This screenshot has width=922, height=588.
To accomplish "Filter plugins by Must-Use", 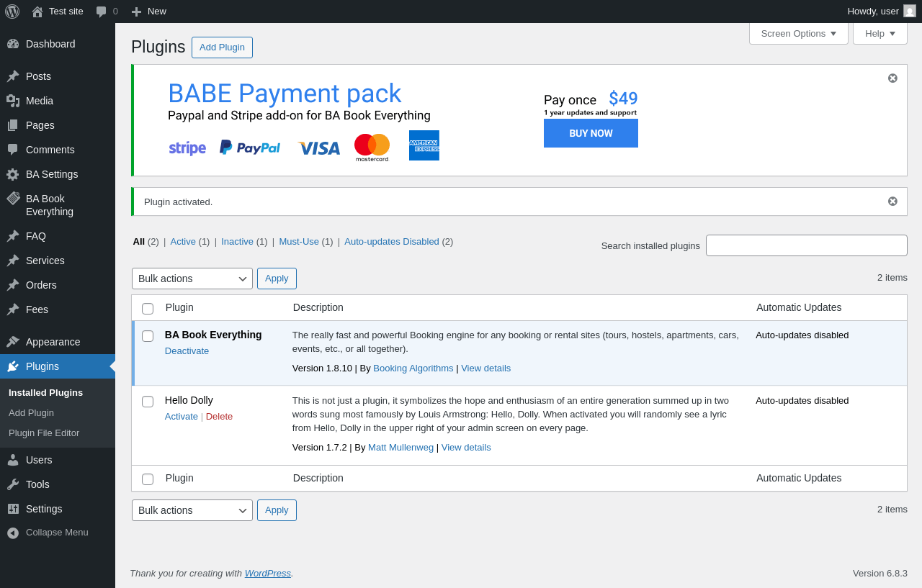I will (x=299, y=242).
